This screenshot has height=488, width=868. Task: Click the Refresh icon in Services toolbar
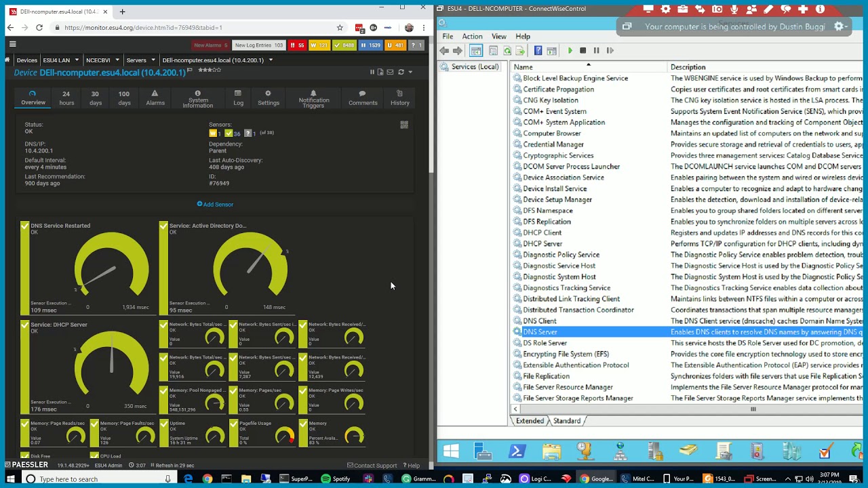(x=507, y=51)
